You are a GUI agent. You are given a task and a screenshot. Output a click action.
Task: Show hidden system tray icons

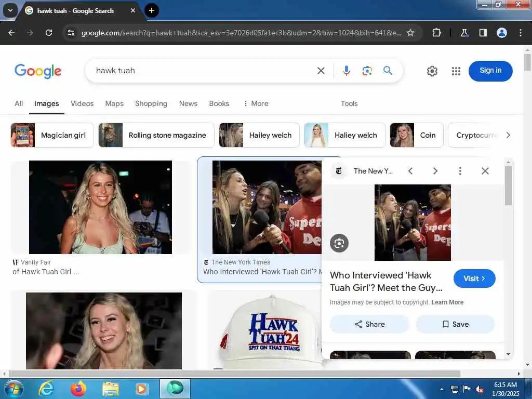click(x=442, y=389)
